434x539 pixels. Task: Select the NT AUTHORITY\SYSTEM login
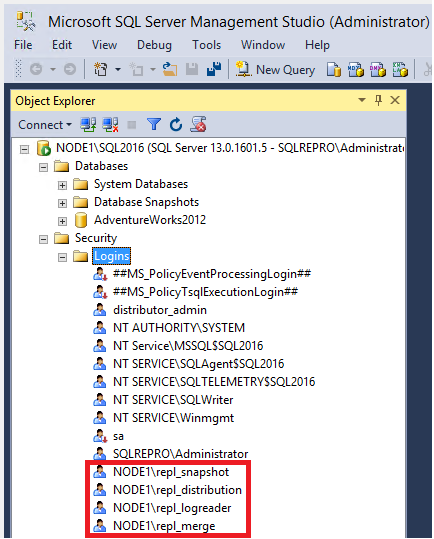[179, 328]
